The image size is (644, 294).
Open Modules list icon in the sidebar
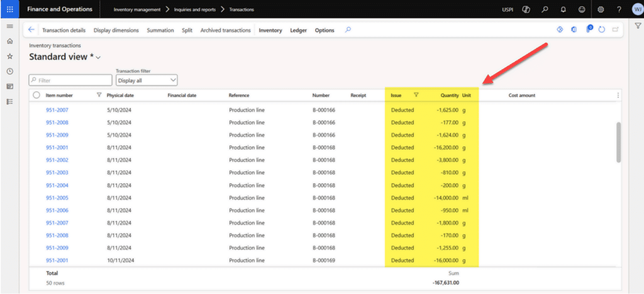pyautogui.click(x=10, y=101)
